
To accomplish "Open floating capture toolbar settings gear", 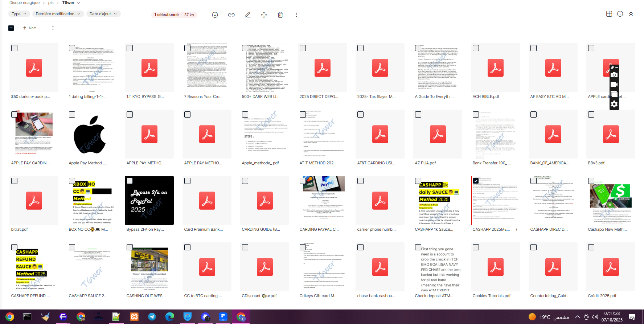I will click(x=614, y=104).
